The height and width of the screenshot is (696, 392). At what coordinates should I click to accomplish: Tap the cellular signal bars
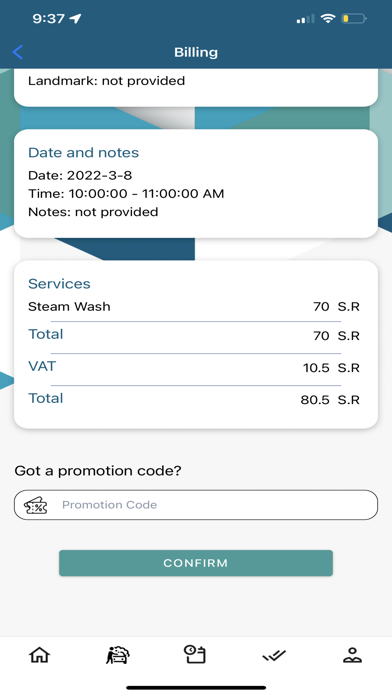pyautogui.click(x=305, y=19)
